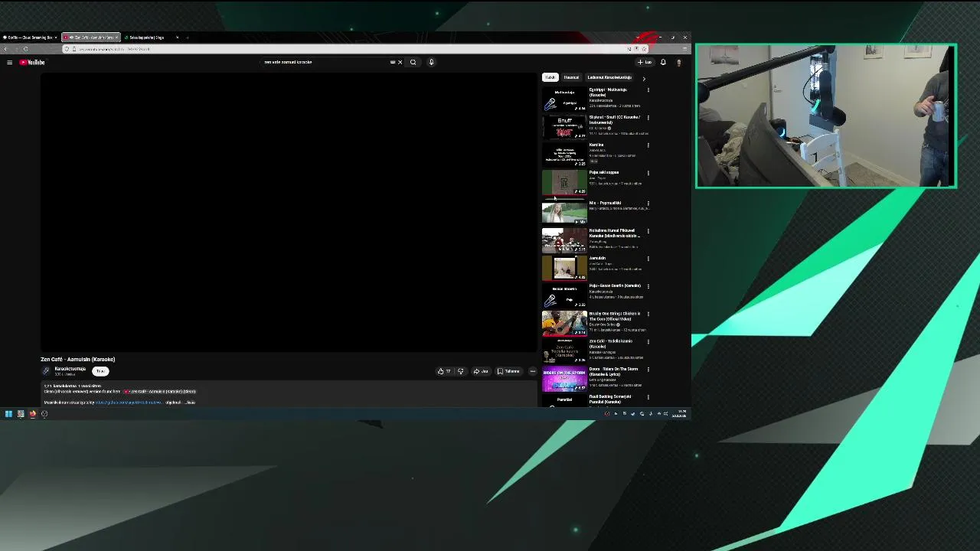Switch to the Zen Café Aamuisin browser tab
Image resolution: width=980 pixels, height=551 pixels.
(90, 37)
